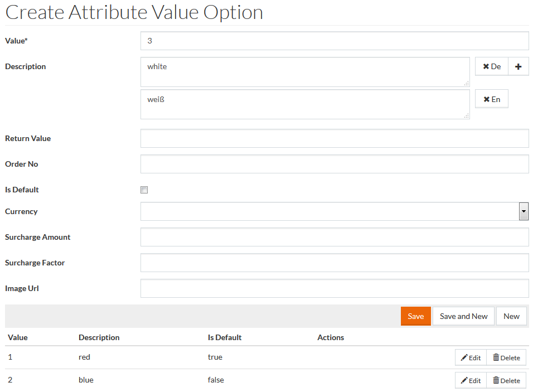Click into Surcharge Amount field

(x=334, y=237)
